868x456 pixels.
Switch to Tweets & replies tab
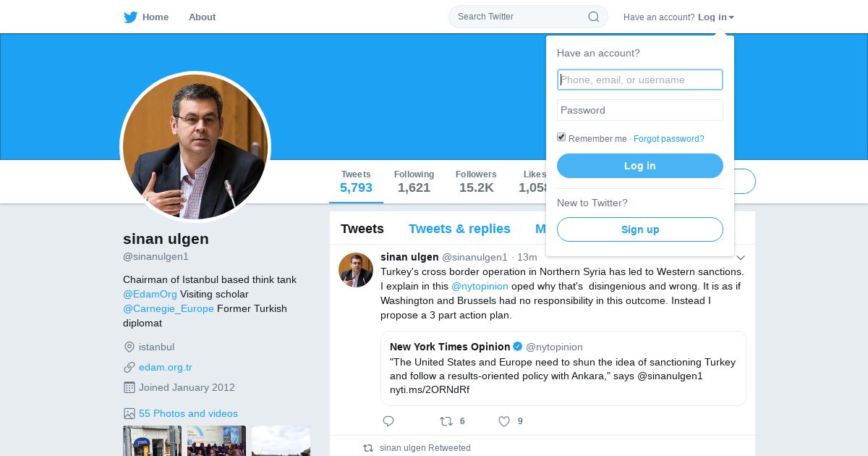pyautogui.click(x=459, y=229)
